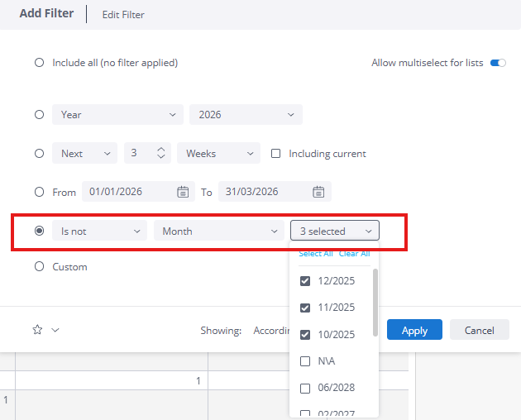Toggle Allow multiselect for lists switch

pyautogui.click(x=498, y=63)
